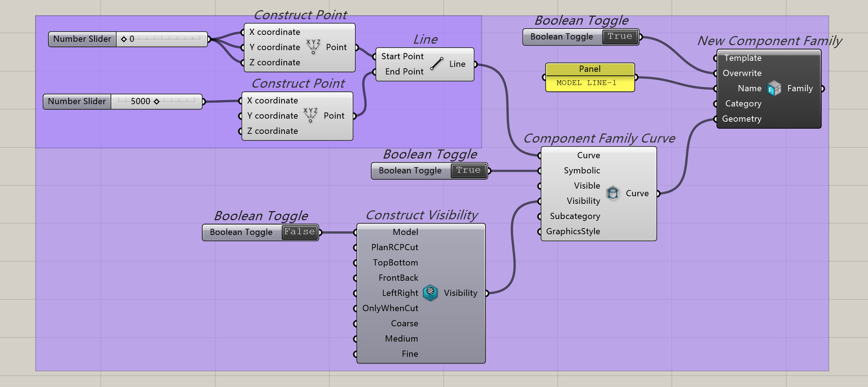Click the slider handle set to 0
Screen dimensions: 868x387
pyautogui.click(x=124, y=39)
